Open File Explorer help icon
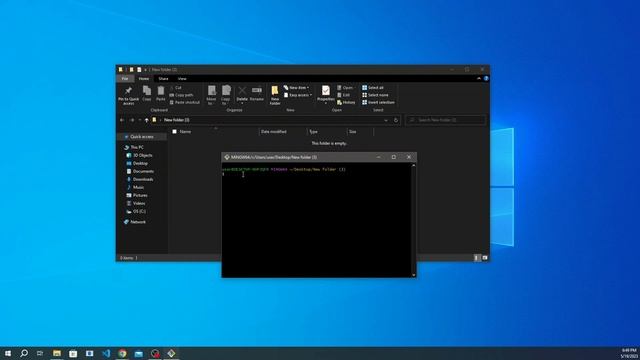This screenshot has height=360, width=640. click(x=486, y=78)
